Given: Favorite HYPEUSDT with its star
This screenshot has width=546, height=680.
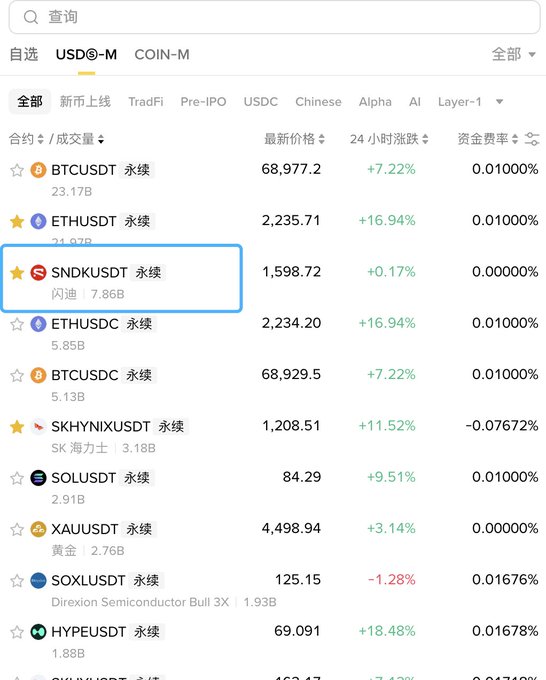Looking at the screenshot, I should pyautogui.click(x=17, y=632).
